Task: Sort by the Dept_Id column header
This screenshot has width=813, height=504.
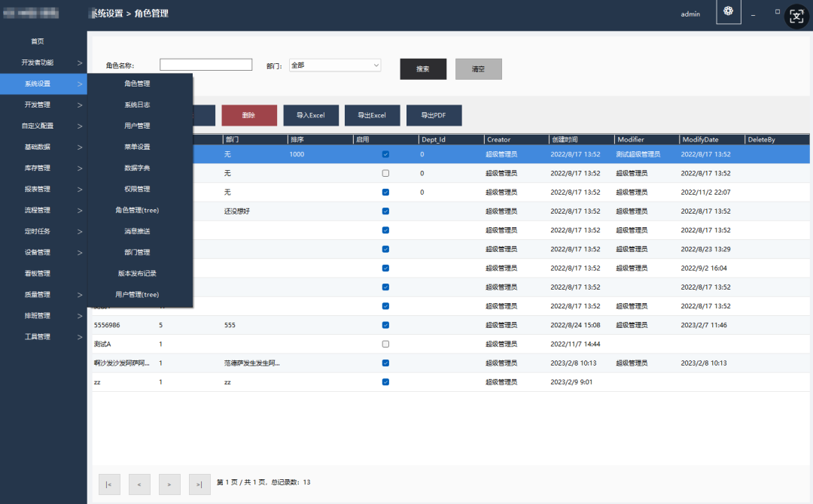Action: 451,139
